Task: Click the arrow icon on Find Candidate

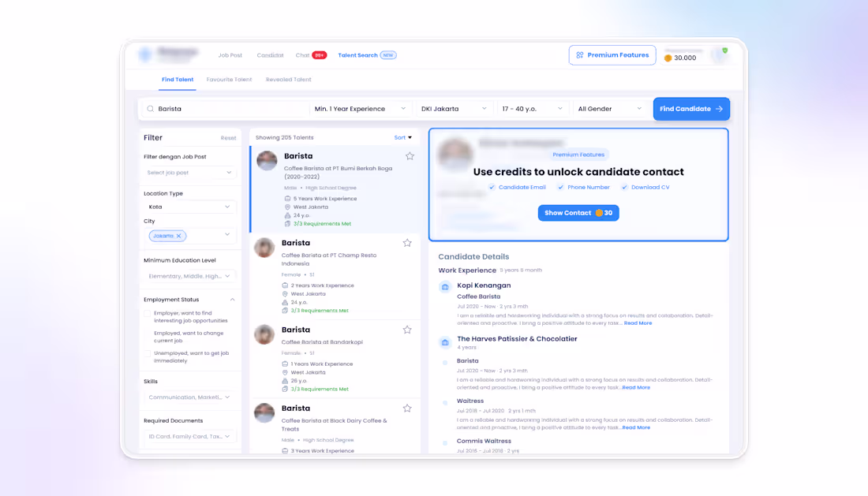Action: (719, 109)
